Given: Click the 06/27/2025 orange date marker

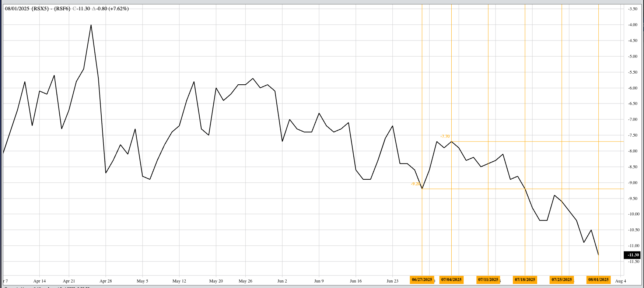Looking at the screenshot, I should [x=422, y=280].
